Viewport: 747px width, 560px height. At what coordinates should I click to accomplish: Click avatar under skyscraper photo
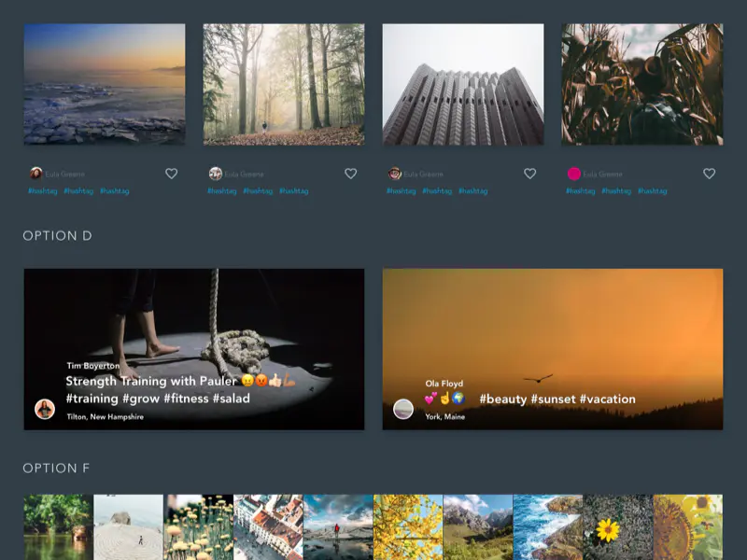[394, 174]
